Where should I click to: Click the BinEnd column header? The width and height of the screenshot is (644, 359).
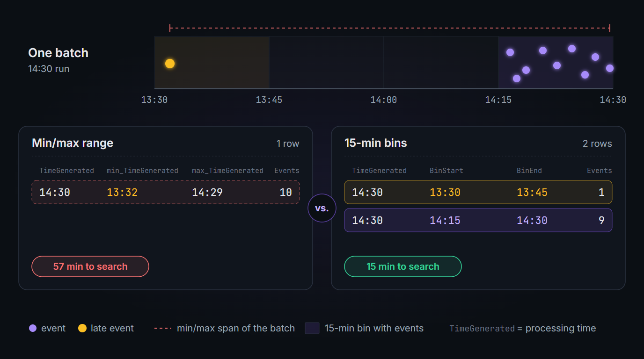(x=529, y=171)
